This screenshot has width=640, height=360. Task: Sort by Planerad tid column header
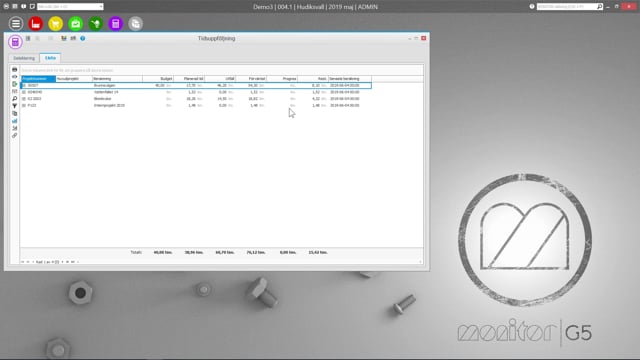(189, 79)
